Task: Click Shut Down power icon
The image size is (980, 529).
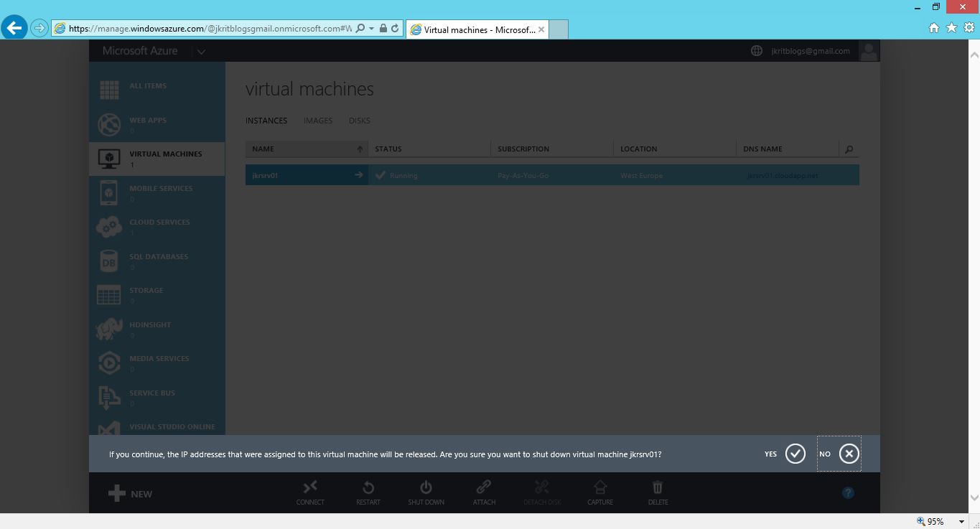Action: [x=426, y=487]
